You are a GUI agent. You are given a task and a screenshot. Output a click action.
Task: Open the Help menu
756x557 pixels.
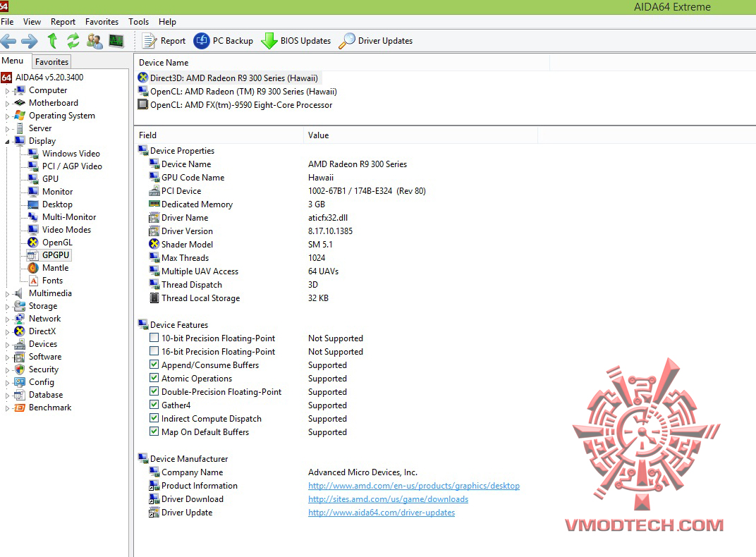coord(167,22)
